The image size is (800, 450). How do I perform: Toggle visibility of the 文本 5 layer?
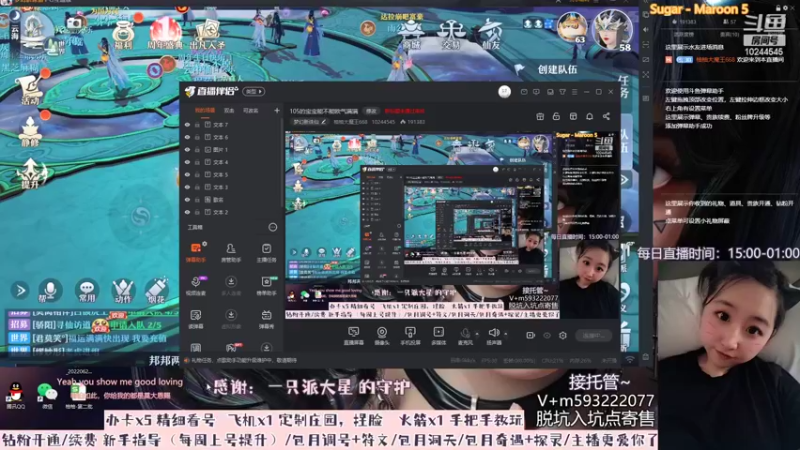(x=187, y=174)
